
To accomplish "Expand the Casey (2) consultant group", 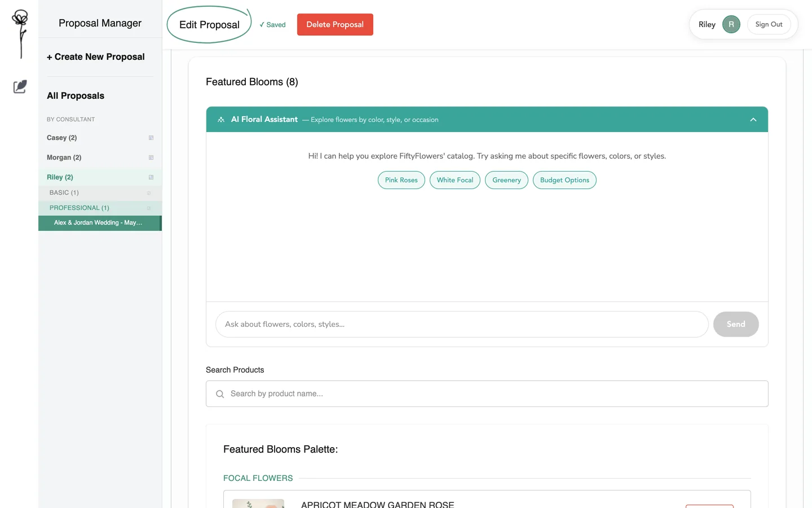I will 100,138.
